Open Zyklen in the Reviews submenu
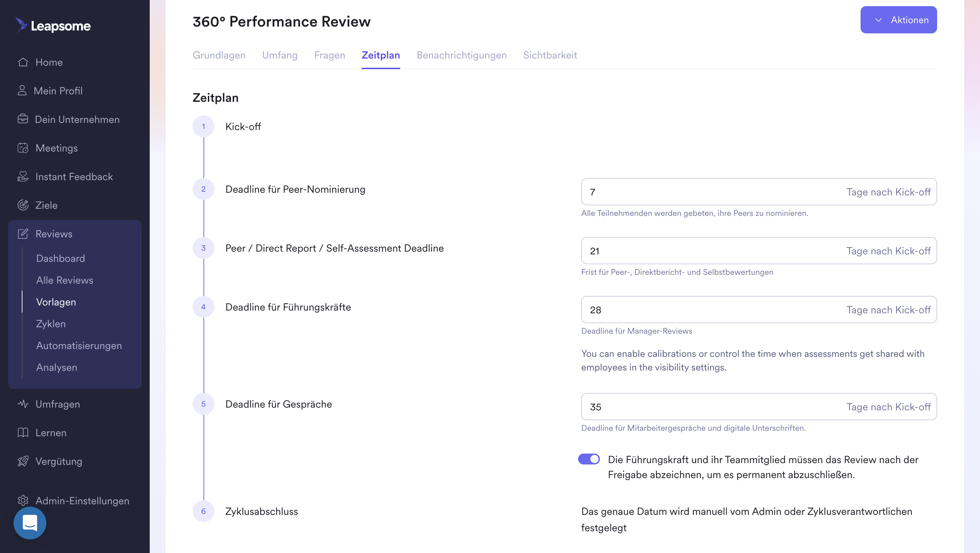 51,323
